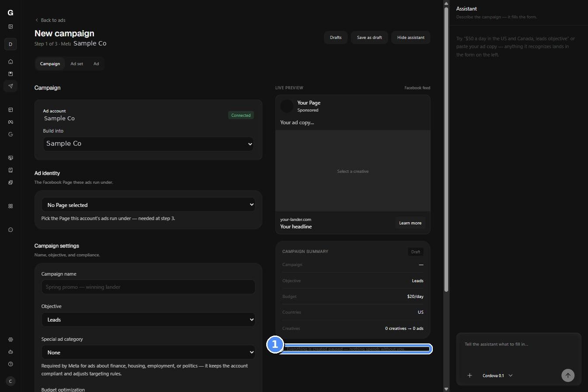Image resolution: width=588 pixels, height=392 pixels.
Task: Click the Facebook feed preview label
Action: 417,88
